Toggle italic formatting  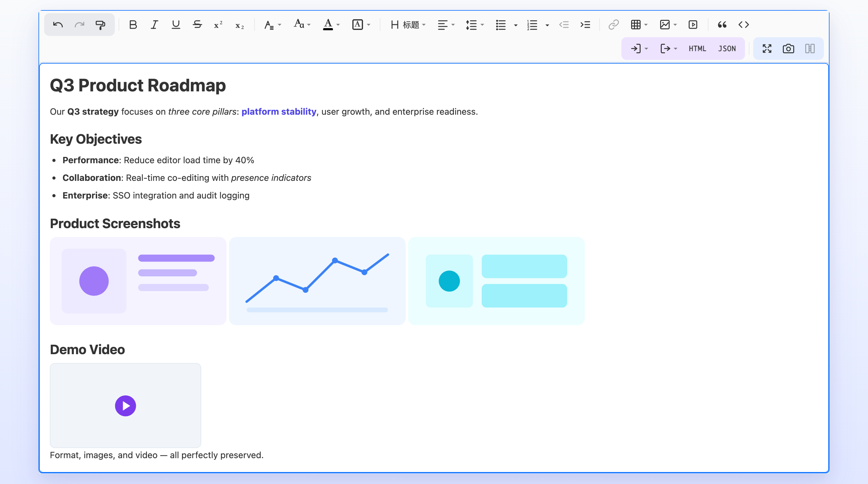(x=154, y=25)
